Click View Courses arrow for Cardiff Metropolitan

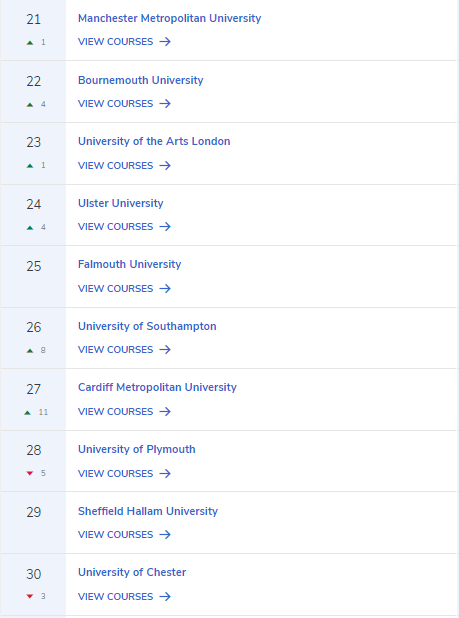[x=165, y=411]
